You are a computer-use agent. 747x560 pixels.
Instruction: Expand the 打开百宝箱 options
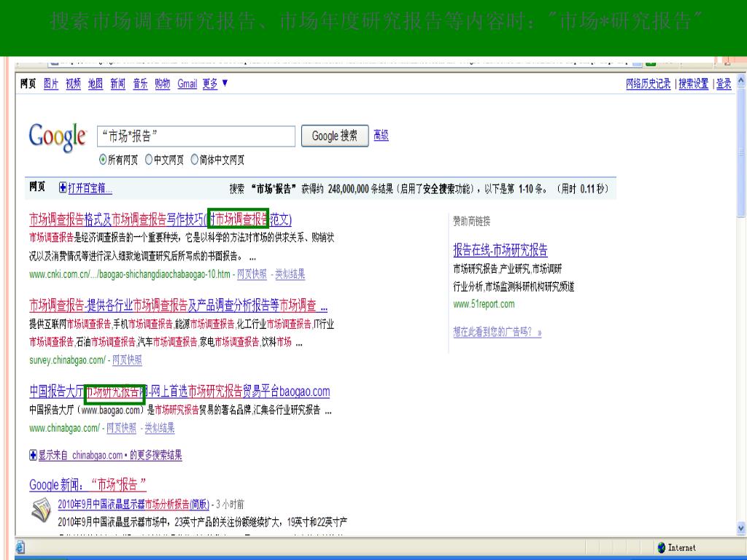point(90,188)
